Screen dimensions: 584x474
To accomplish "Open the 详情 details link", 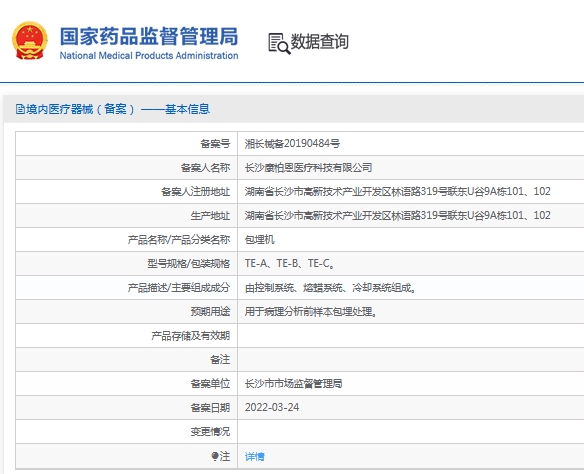I will click(x=255, y=456).
